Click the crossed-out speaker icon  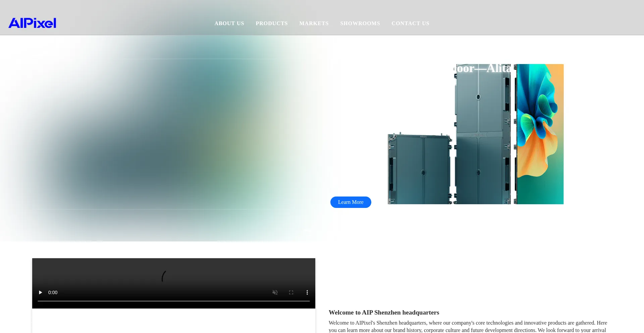[x=275, y=292]
